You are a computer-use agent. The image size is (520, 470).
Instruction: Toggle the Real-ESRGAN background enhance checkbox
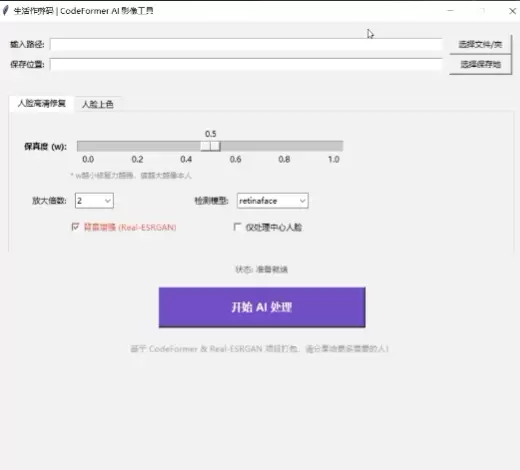pos(75,227)
